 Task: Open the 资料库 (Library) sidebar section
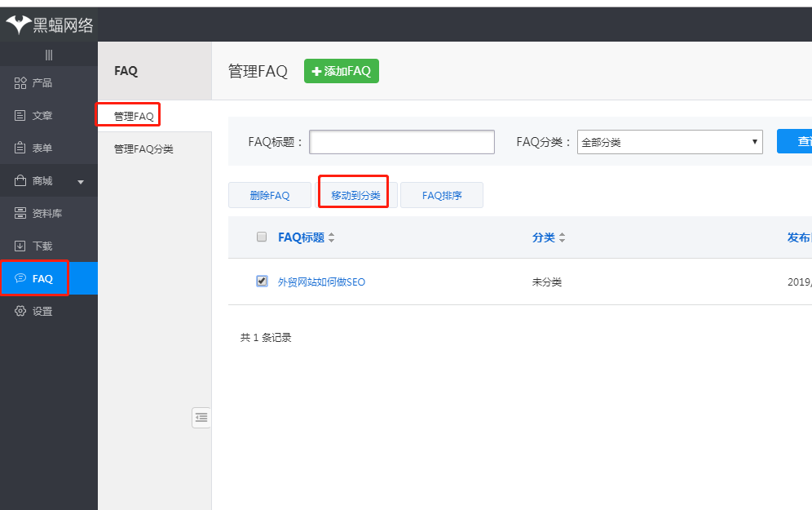click(21, 214)
